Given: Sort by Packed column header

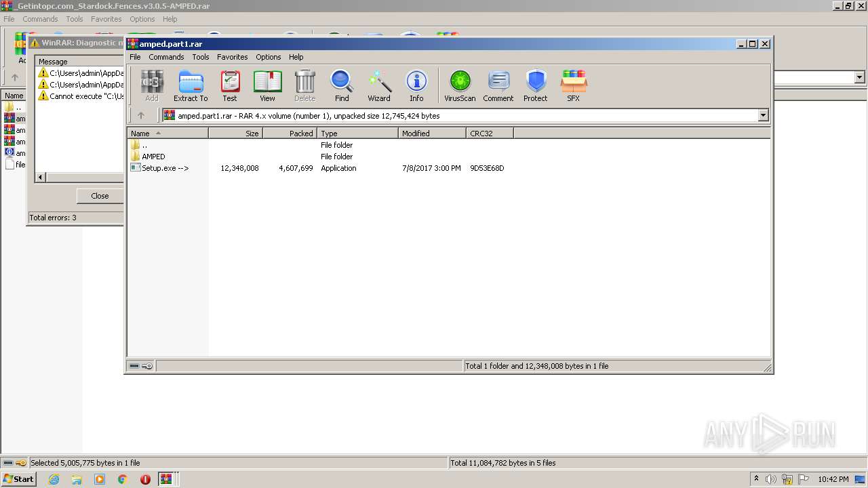Looking at the screenshot, I should point(290,134).
